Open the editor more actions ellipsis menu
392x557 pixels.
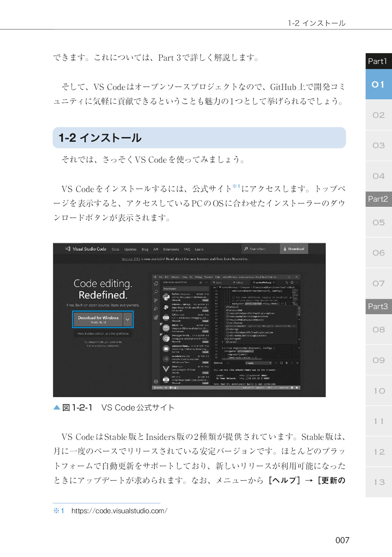pos(297,282)
